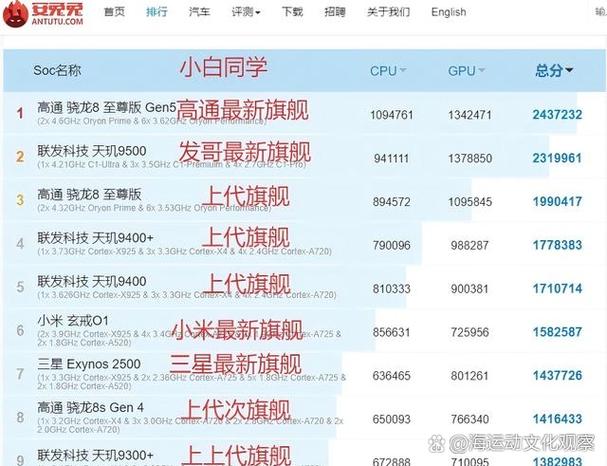
Task: Select CPU score 941111
Action: (391, 158)
